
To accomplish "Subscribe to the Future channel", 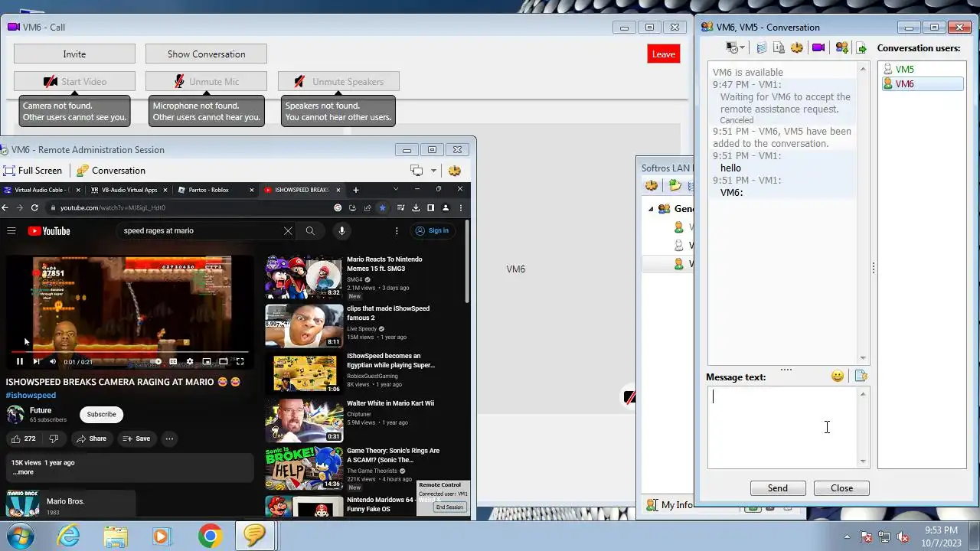I will pyautogui.click(x=101, y=414).
